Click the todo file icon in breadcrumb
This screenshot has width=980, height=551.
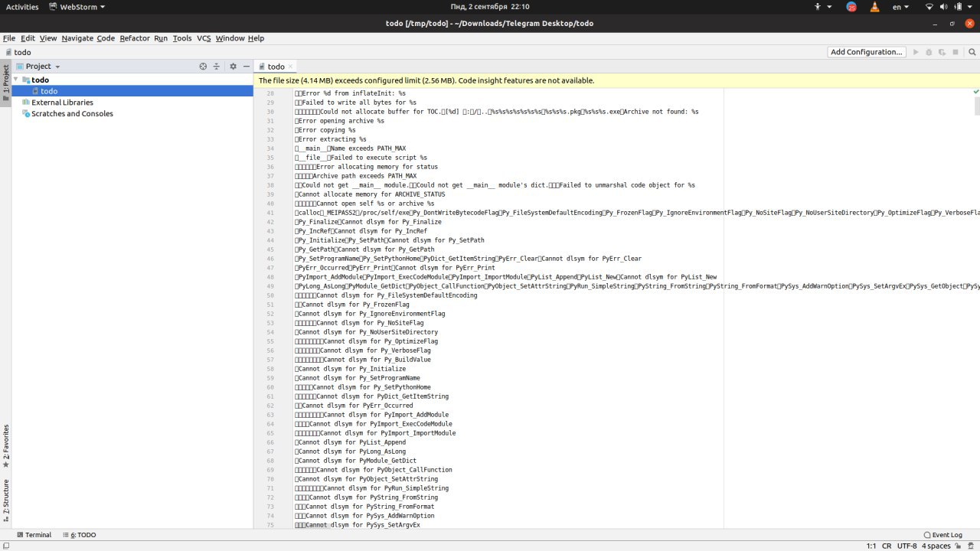click(8, 53)
